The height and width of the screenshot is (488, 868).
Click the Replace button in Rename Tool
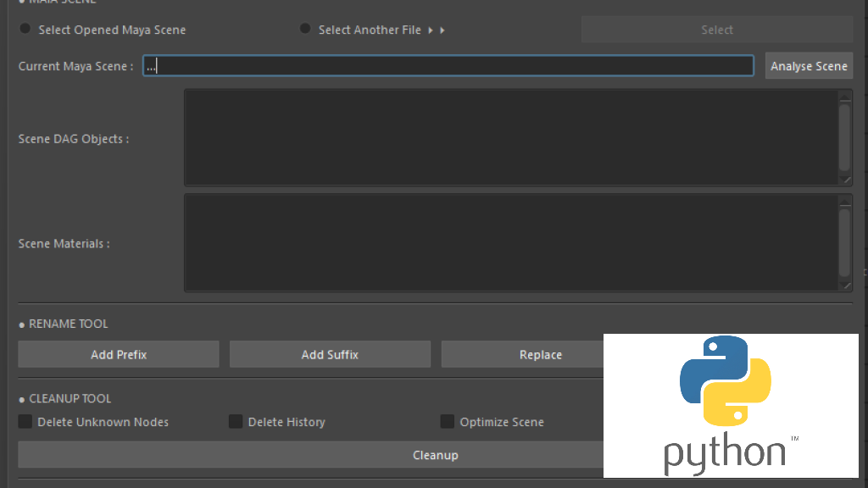click(x=540, y=354)
